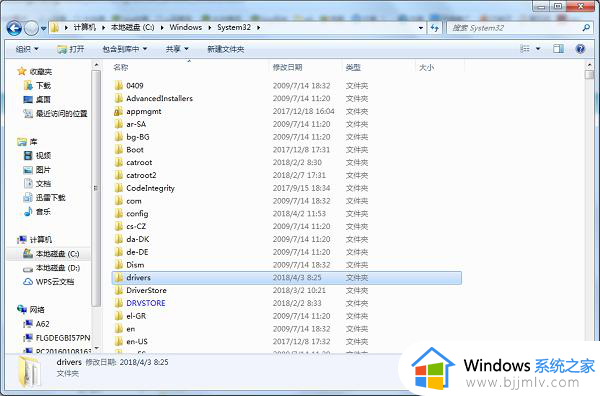Select the blue DRVSTORE folder name
600x396 pixels.
pos(146,303)
